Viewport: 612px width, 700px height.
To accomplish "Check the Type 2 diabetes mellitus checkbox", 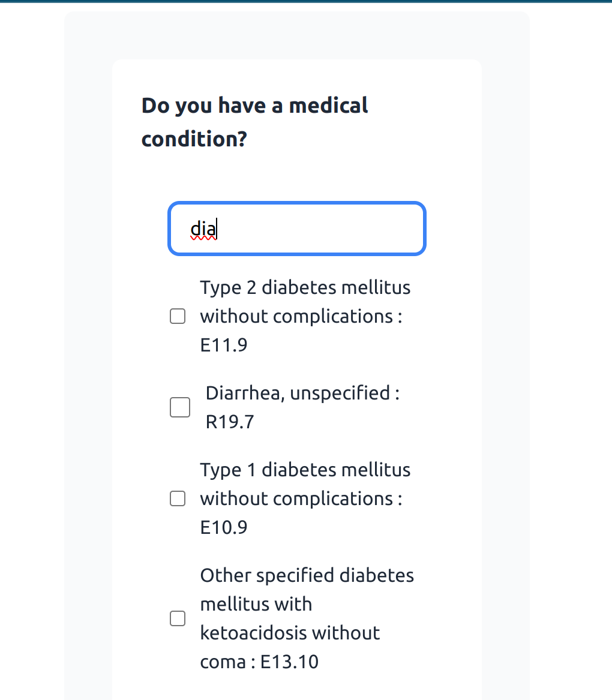I will coord(178,316).
